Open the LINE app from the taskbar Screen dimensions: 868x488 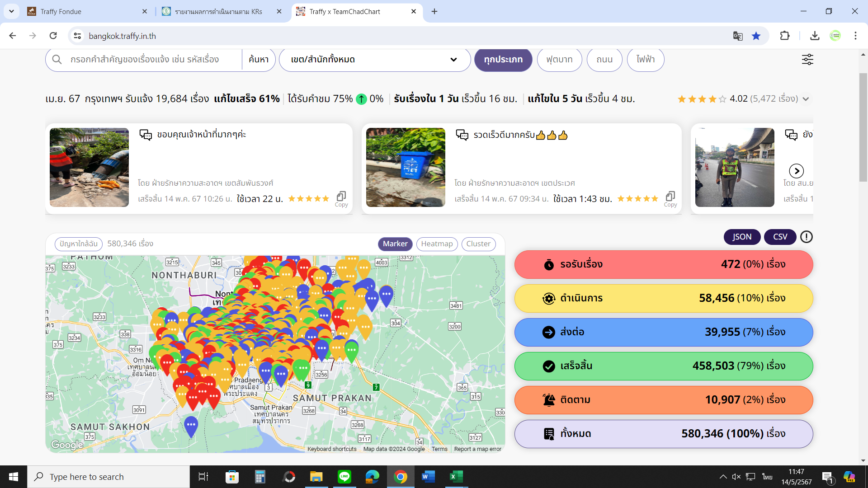(x=344, y=477)
